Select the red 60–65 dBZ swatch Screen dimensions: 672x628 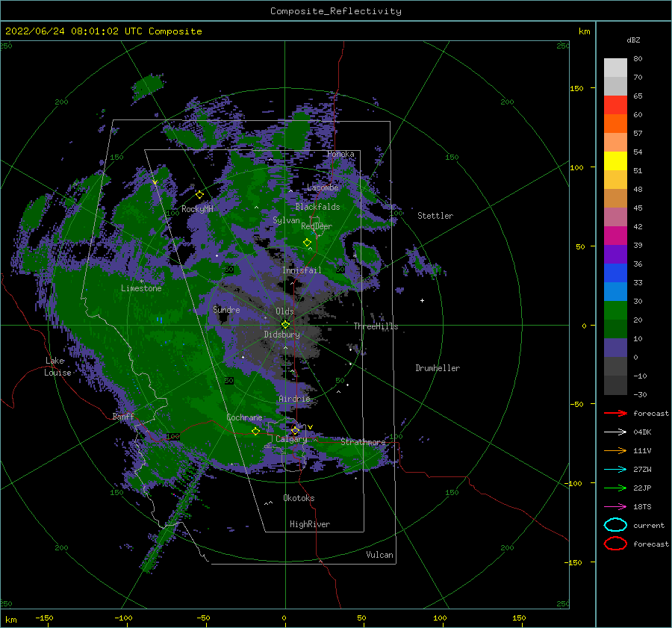click(x=615, y=105)
